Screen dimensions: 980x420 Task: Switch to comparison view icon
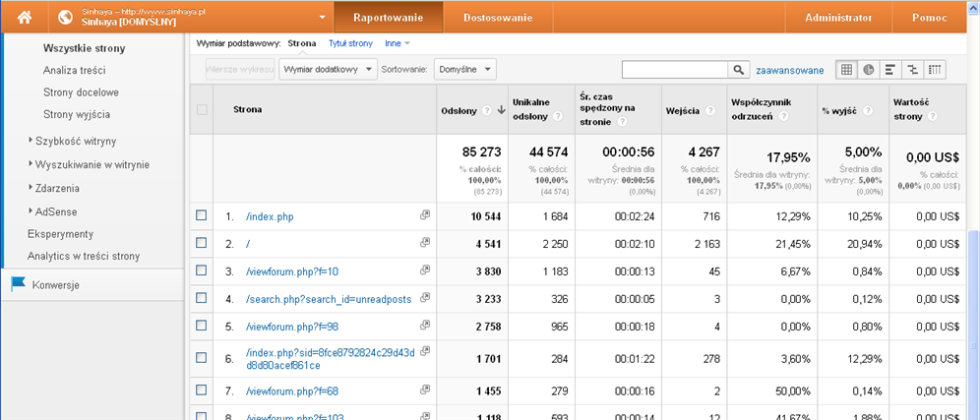coord(913,70)
